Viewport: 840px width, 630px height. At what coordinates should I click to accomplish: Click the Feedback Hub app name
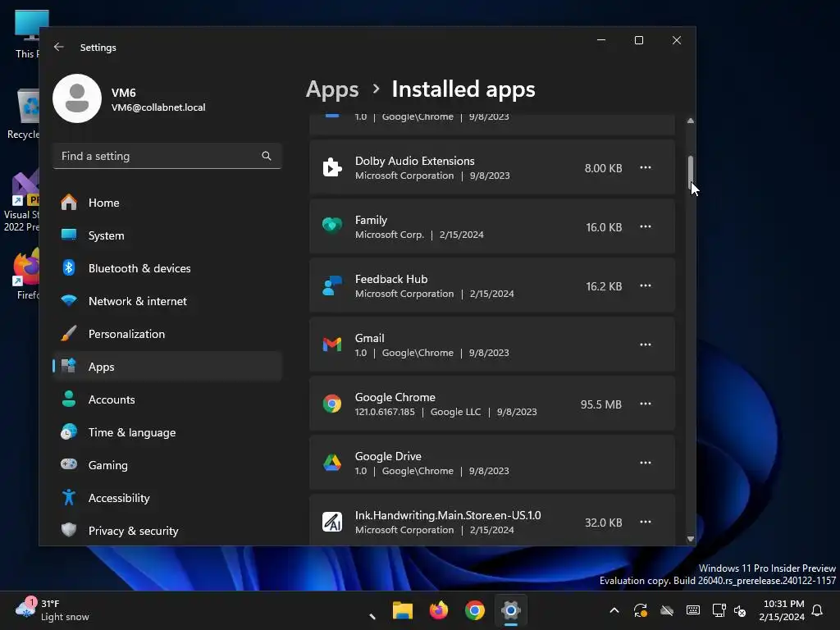(x=391, y=279)
